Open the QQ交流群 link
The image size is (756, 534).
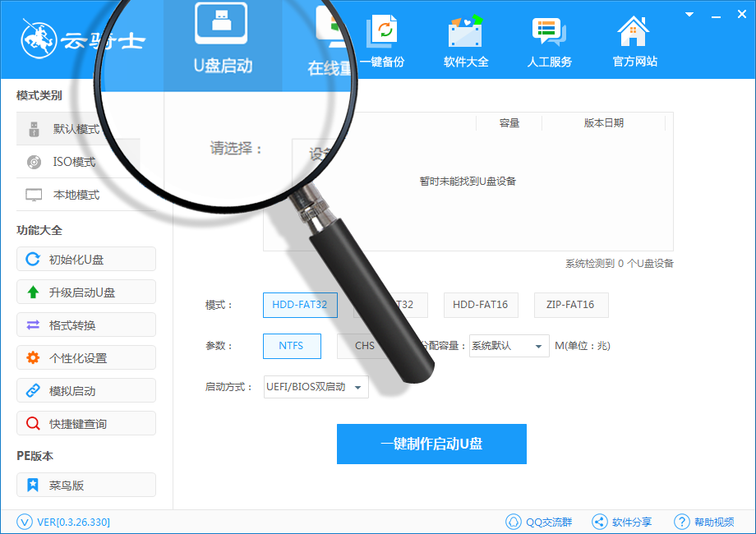[540, 521]
